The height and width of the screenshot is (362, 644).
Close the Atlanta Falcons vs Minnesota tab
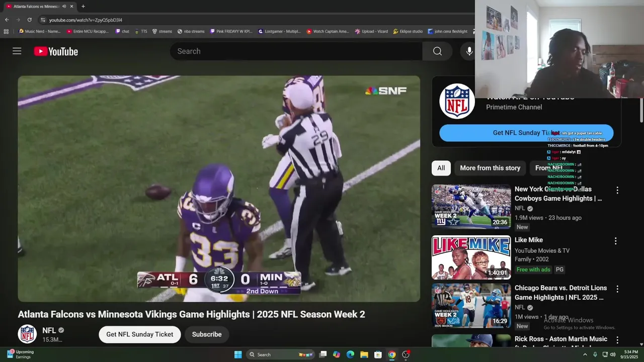pyautogui.click(x=71, y=7)
